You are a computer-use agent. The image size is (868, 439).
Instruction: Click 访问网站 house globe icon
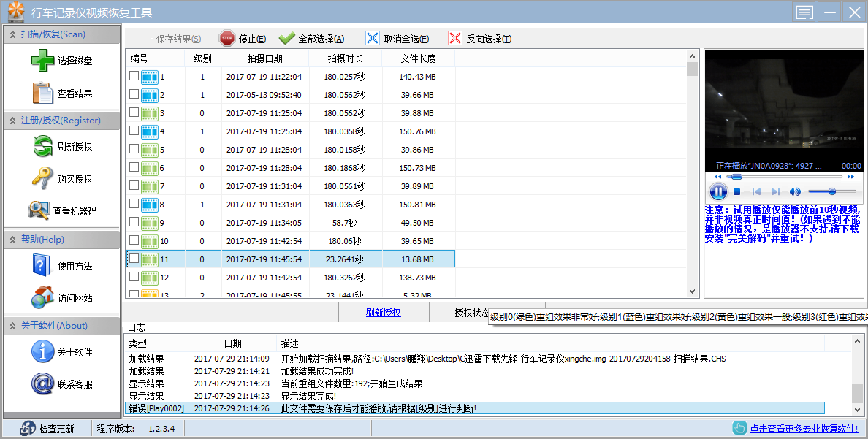(42, 298)
